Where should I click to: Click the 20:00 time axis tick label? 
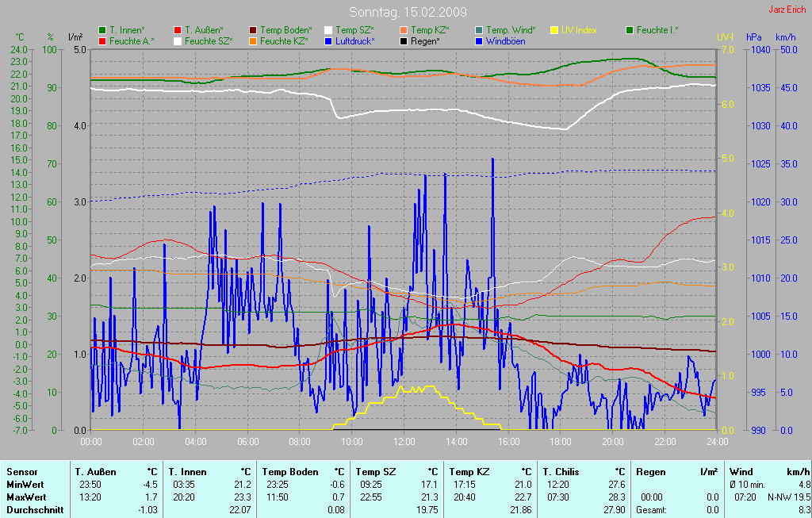pos(613,442)
